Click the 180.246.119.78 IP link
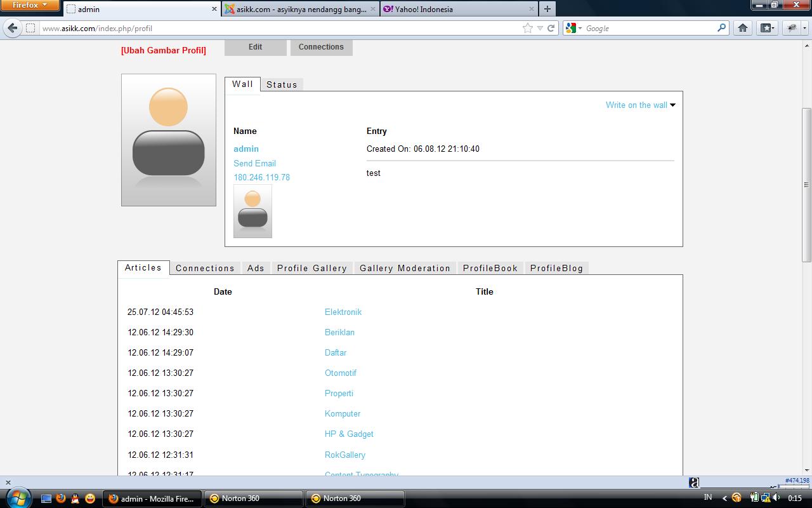 [x=261, y=177]
